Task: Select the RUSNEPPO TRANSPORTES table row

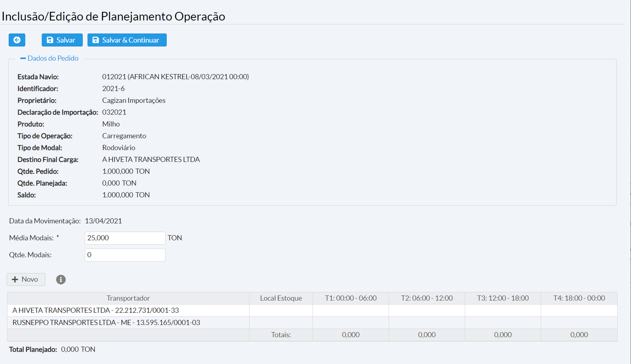Action: (106, 323)
